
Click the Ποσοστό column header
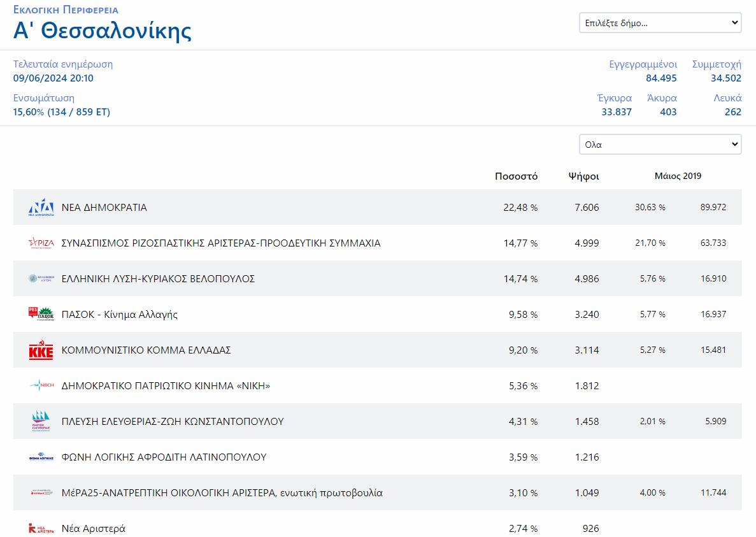pyautogui.click(x=516, y=176)
